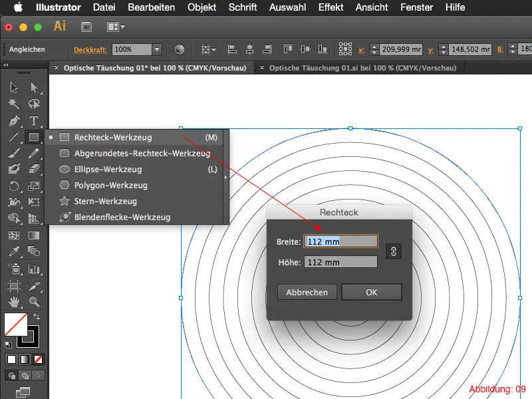Set paint mode to Gradient

pos(25,359)
